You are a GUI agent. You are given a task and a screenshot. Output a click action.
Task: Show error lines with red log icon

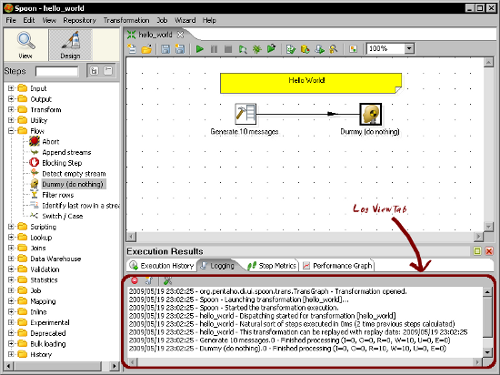[134, 281]
